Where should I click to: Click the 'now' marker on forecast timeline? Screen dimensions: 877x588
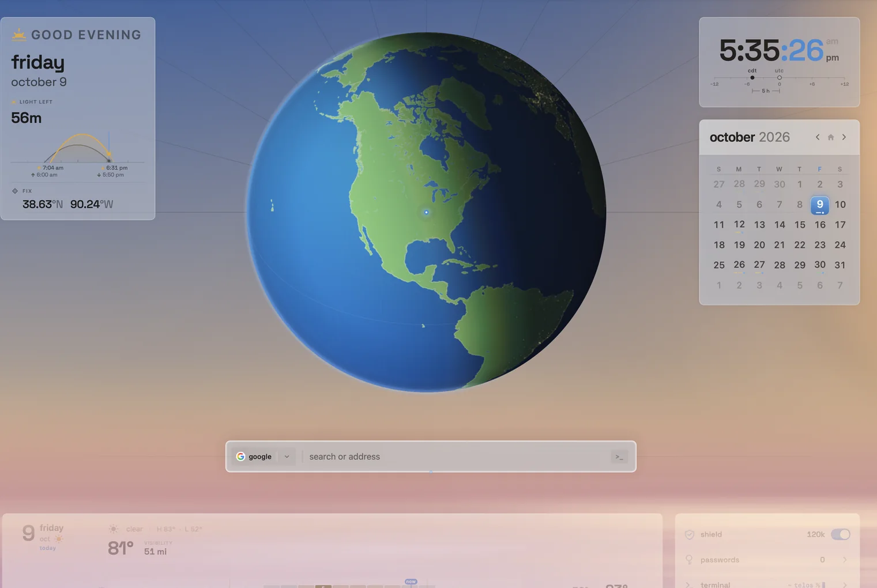[x=411, y=582]
